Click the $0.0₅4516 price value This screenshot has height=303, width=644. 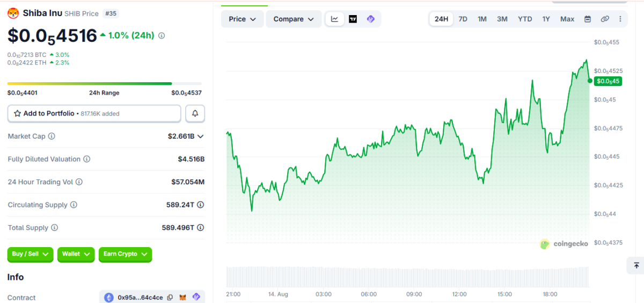tap(52, 35)
